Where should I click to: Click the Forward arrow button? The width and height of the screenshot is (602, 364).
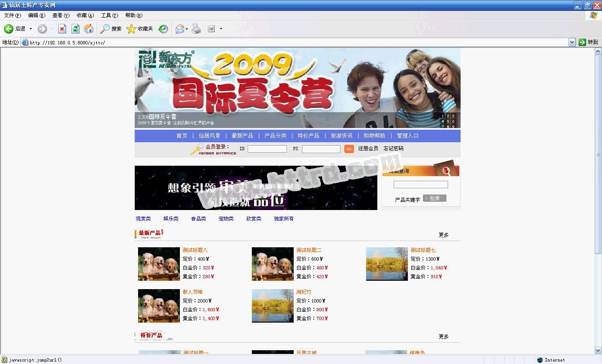point(42,28)
